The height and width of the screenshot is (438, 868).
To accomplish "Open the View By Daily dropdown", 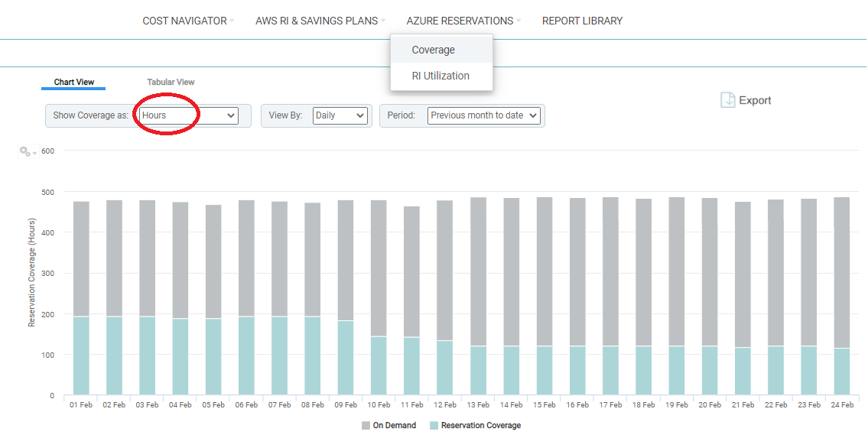I will click(x=340, y=115).
